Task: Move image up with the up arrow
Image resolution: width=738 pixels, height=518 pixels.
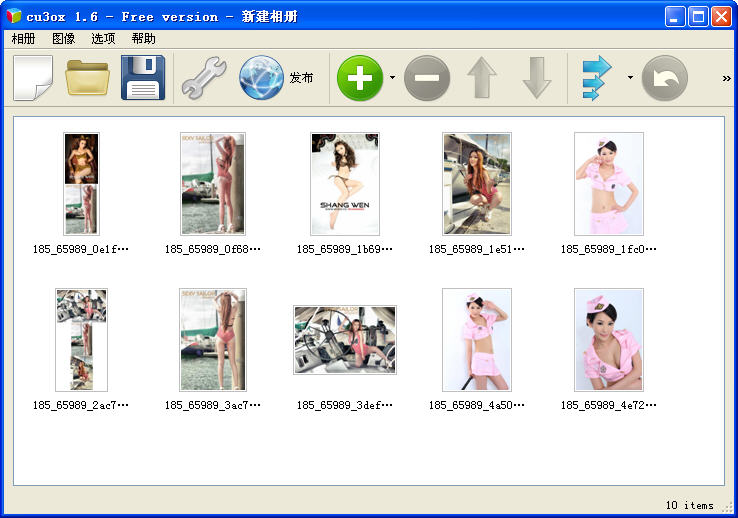Action: click(x=482, y=78)
